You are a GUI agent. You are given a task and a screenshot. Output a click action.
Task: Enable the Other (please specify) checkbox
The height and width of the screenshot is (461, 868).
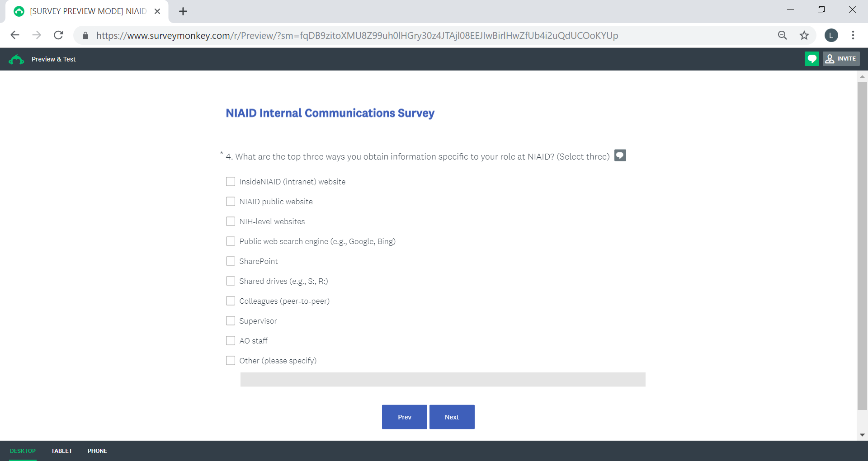tap(231, 361)
